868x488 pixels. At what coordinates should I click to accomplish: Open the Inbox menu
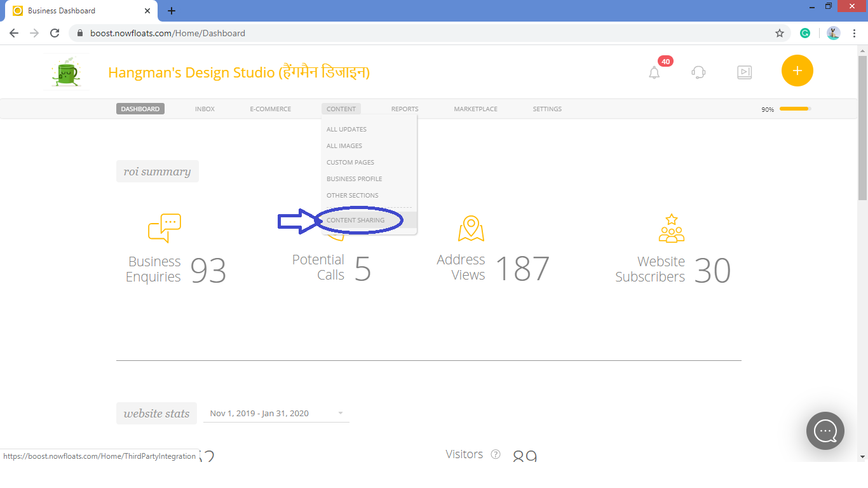click(205, 109)
